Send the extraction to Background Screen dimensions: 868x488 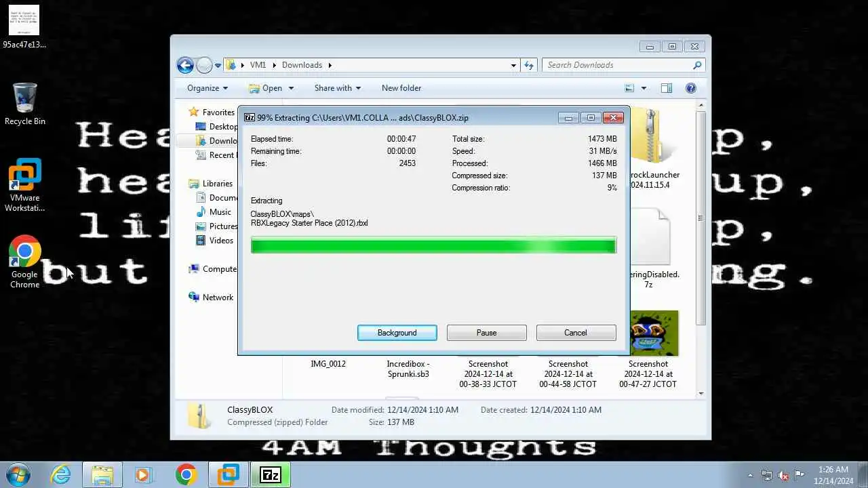(397, 333)
